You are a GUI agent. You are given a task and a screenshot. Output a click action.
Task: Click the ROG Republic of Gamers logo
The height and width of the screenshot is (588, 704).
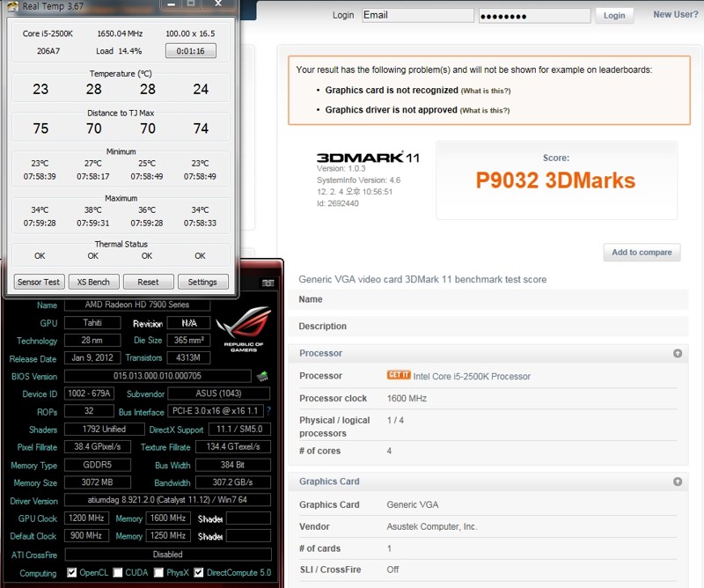244,329
